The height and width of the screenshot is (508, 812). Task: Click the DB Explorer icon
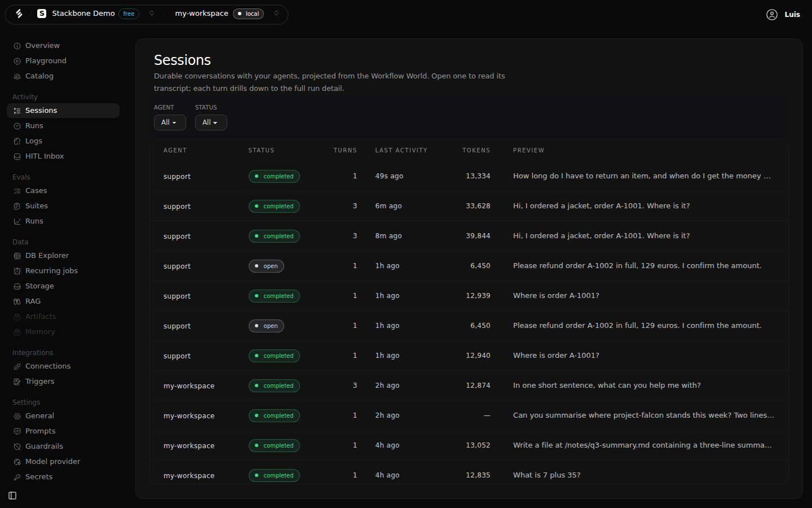[x=17, y=256]
